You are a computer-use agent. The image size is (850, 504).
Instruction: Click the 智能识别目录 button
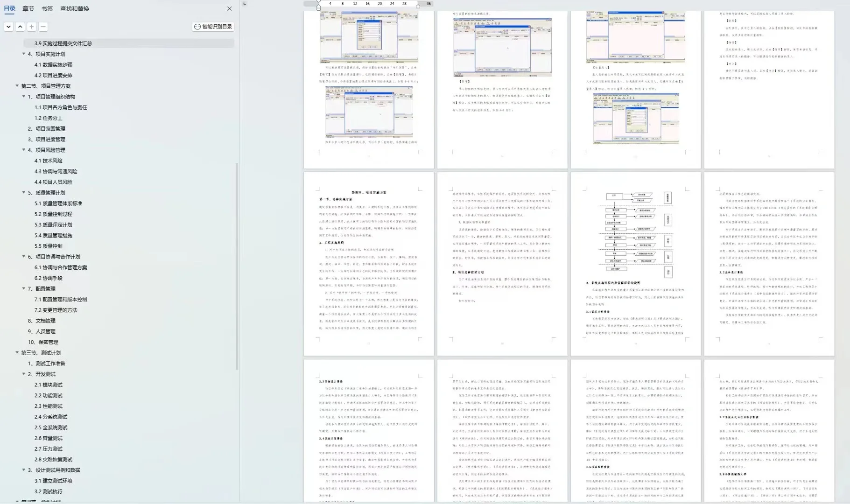pos(213,27)
